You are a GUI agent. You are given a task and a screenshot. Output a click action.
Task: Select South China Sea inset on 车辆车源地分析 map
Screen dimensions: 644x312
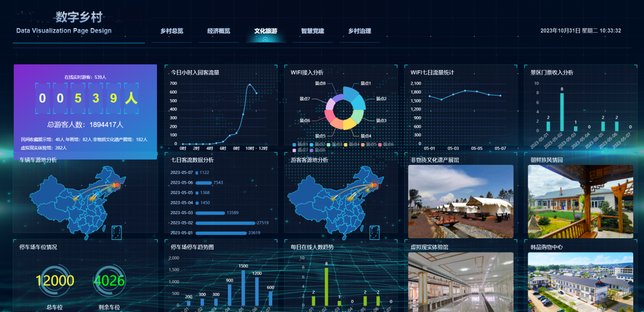pyautogui.click(x=117, y=232)
